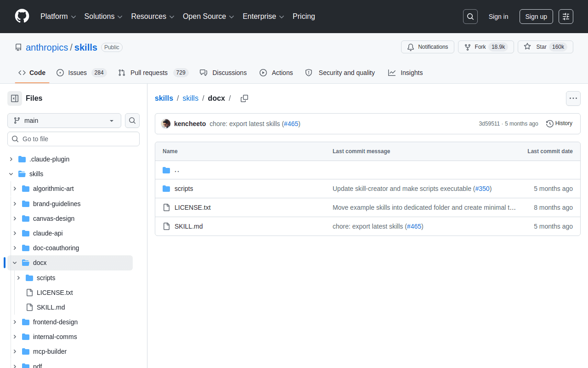Open the anthropics owner link
This screenshot has width=588, height=368.
47,47
